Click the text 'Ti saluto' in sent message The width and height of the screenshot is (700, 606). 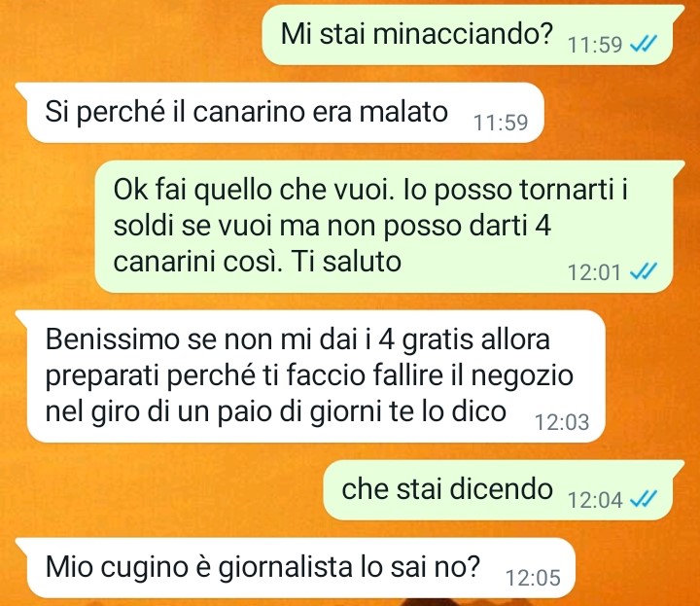pos(346,262)
